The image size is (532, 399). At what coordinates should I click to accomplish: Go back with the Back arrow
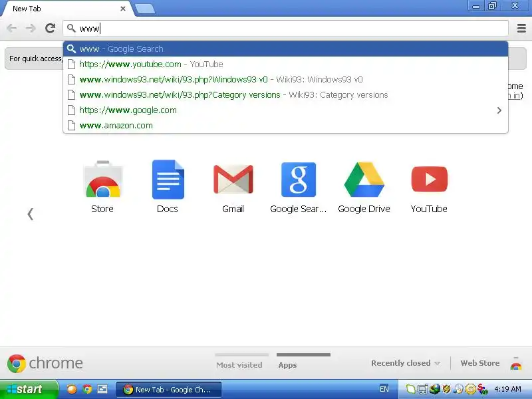pyautogui.click(x=11, y=28)
